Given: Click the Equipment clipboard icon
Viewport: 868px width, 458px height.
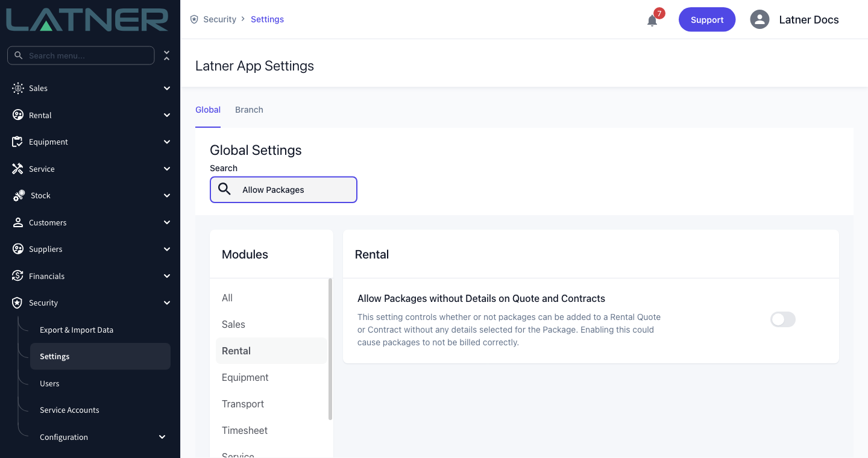Looking at the screenshot, I should point(18,142).
